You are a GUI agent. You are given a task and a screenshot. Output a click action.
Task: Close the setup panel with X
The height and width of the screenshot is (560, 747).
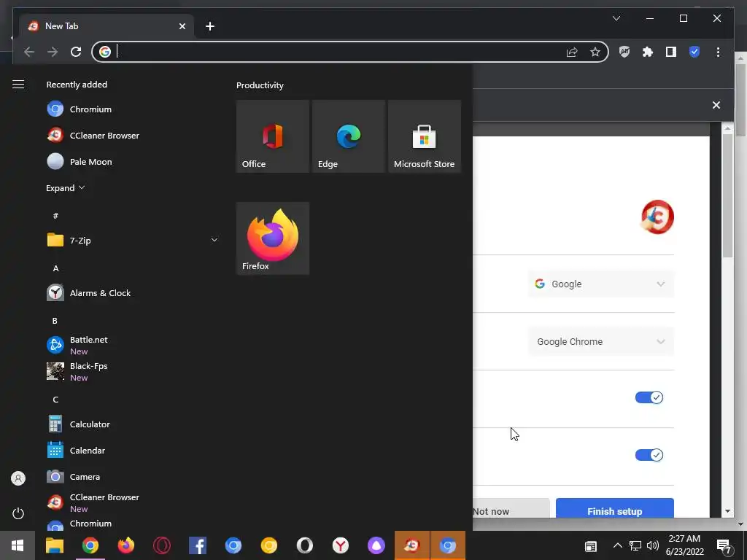pos(716,105)
